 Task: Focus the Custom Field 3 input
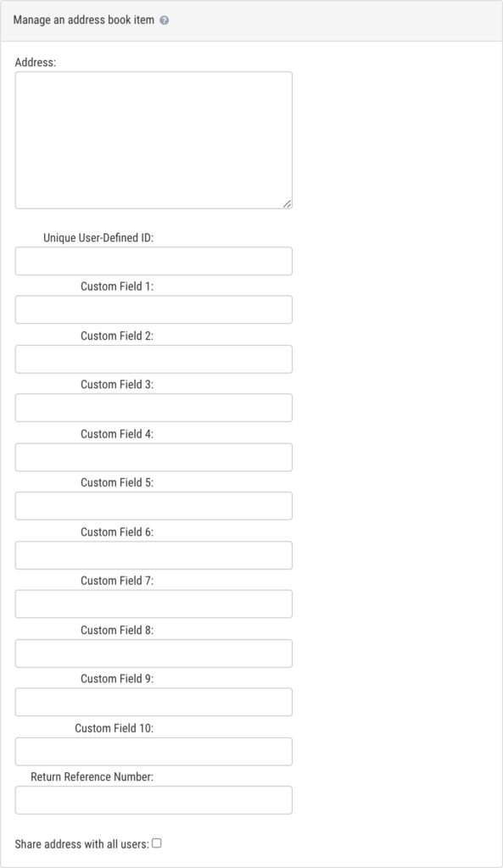153,407
